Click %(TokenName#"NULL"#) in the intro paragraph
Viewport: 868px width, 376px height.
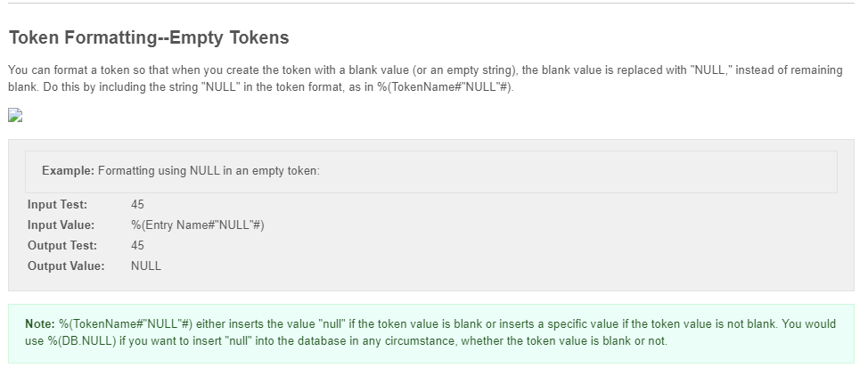click(445, 87)
